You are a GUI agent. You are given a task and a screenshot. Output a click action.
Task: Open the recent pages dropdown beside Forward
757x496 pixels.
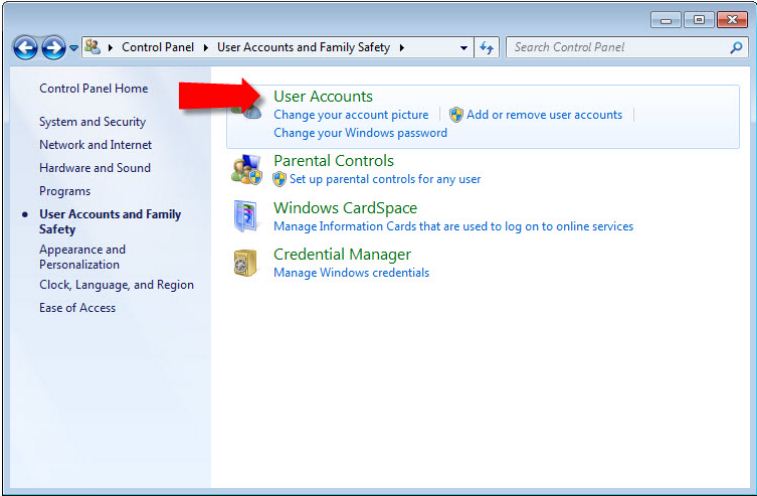(73, 48)
